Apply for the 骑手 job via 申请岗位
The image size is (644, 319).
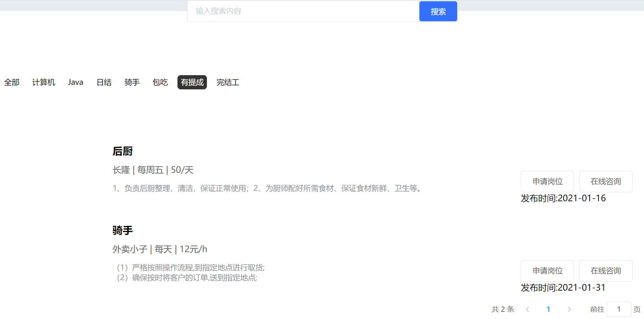click(547, 271)
